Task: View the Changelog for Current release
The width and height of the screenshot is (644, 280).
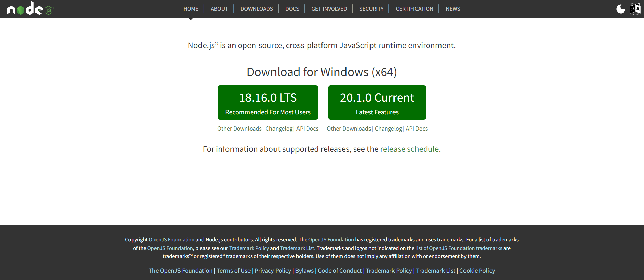Action: (x=388, y=129)
